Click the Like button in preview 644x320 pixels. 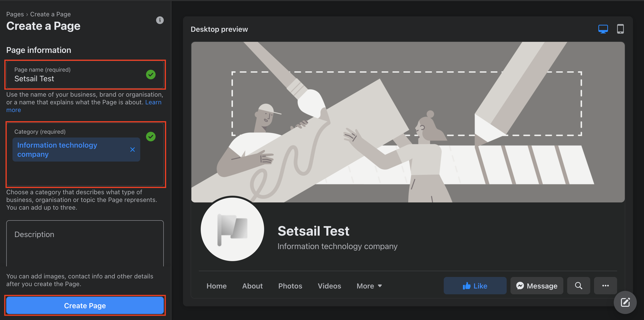pyautogui.click(x=475, y=286)
